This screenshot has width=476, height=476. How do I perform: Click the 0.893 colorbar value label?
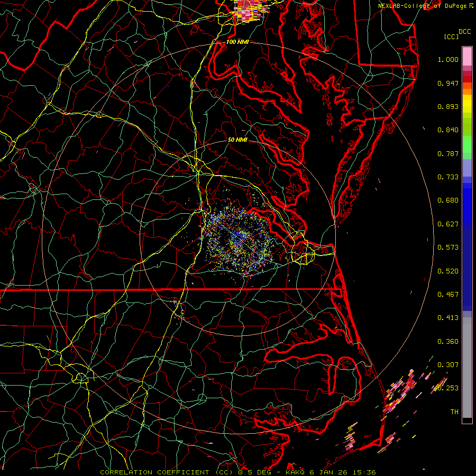(x=448, y=106)
